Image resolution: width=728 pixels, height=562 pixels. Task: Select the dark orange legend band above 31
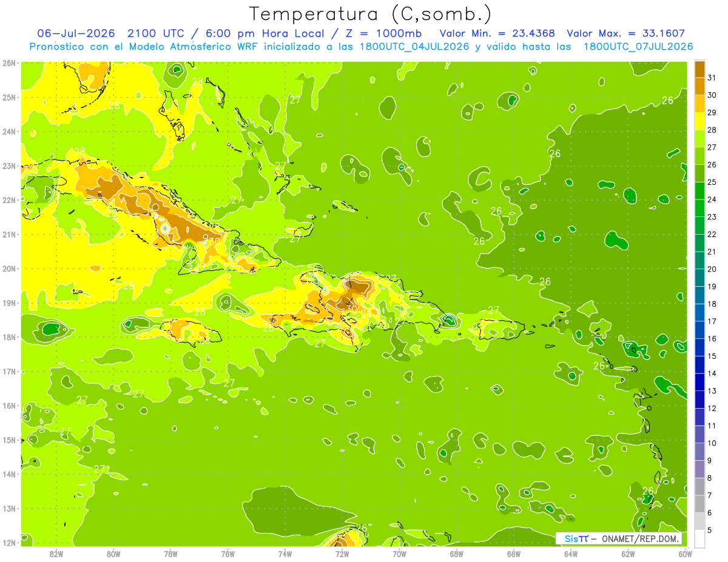pos(699,69)
